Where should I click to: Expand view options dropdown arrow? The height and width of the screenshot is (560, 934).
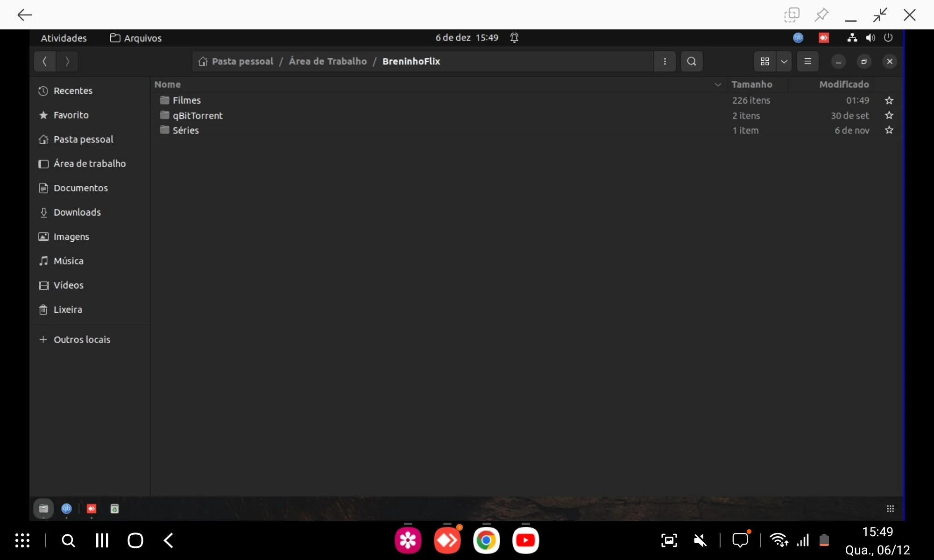click(x=784, y=61)
